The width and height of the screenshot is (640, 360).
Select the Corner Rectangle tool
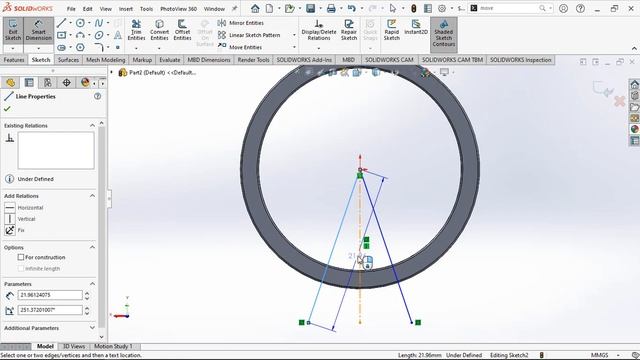click(x=61, y=36)
